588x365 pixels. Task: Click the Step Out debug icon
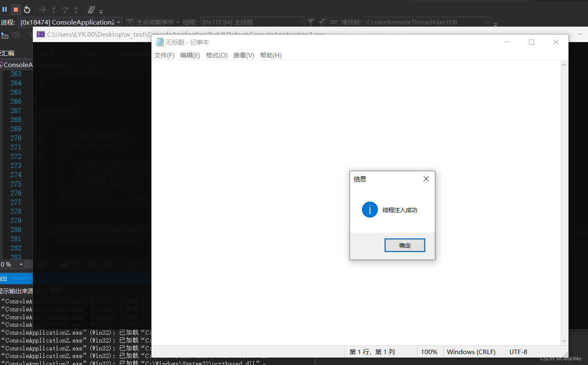pos(76,9)
